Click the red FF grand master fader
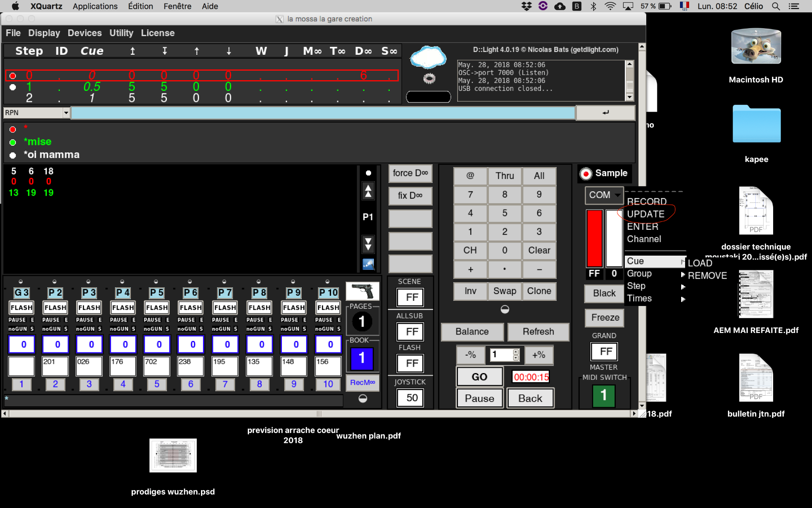 tap(594, 238)
